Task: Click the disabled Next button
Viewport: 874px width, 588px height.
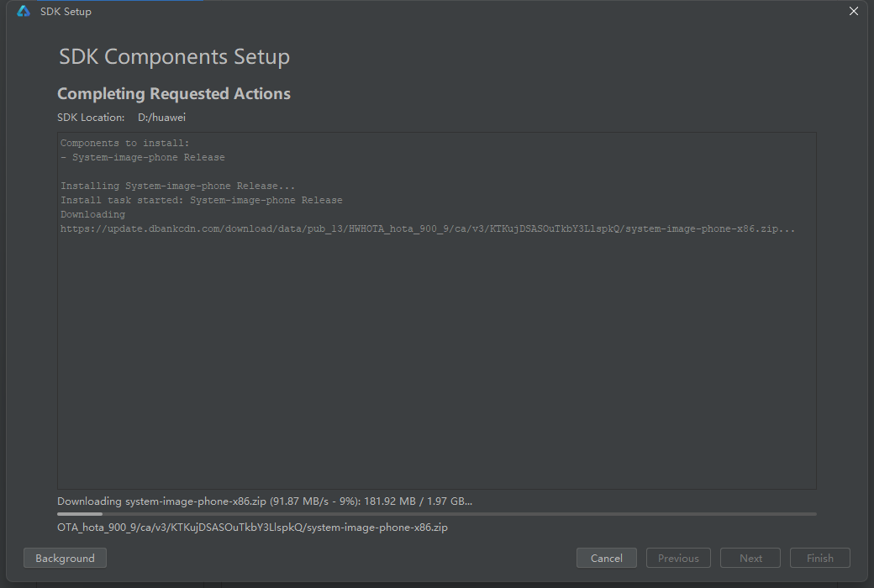Action: click(x=750, y=558)
